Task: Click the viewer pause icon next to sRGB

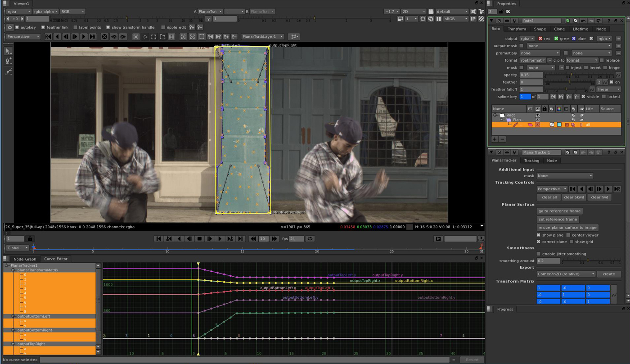Action: click(x=439, y=19)
